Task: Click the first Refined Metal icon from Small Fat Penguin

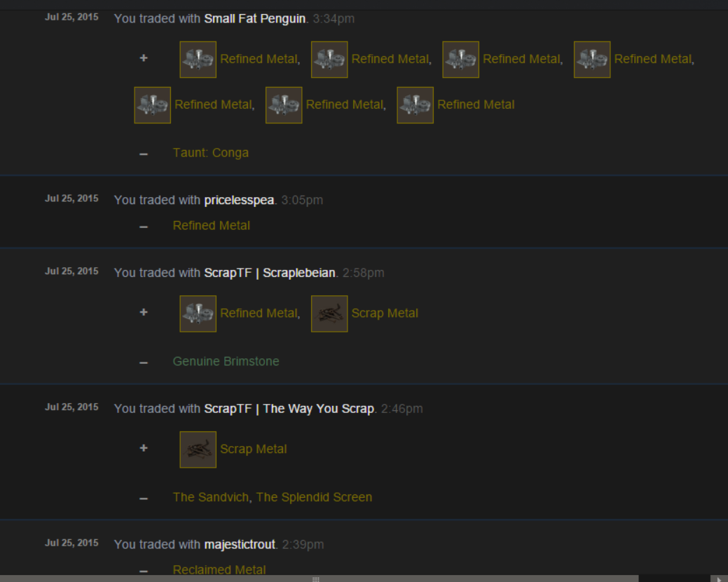Action: pos(198,60)
